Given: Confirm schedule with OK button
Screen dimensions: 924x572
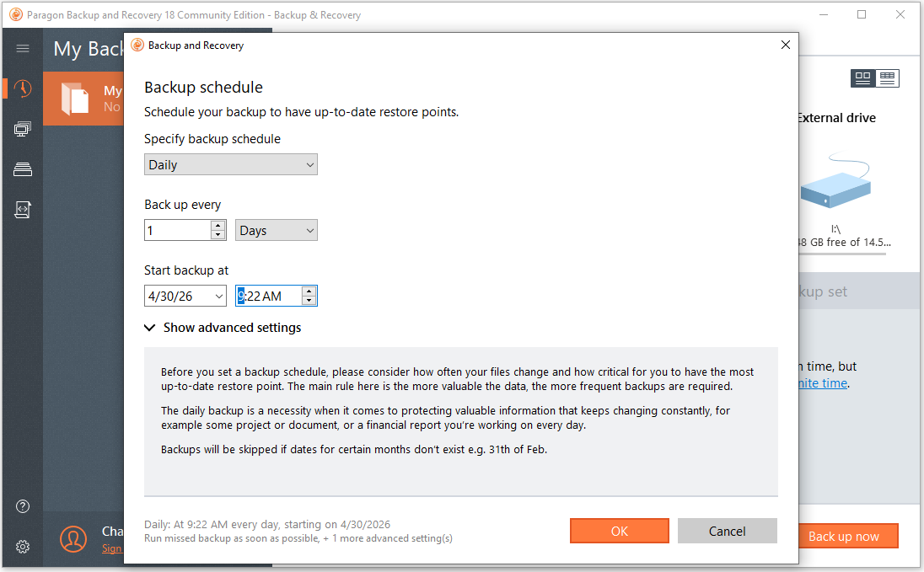Looking at the screenshot, I should [620, 531].
